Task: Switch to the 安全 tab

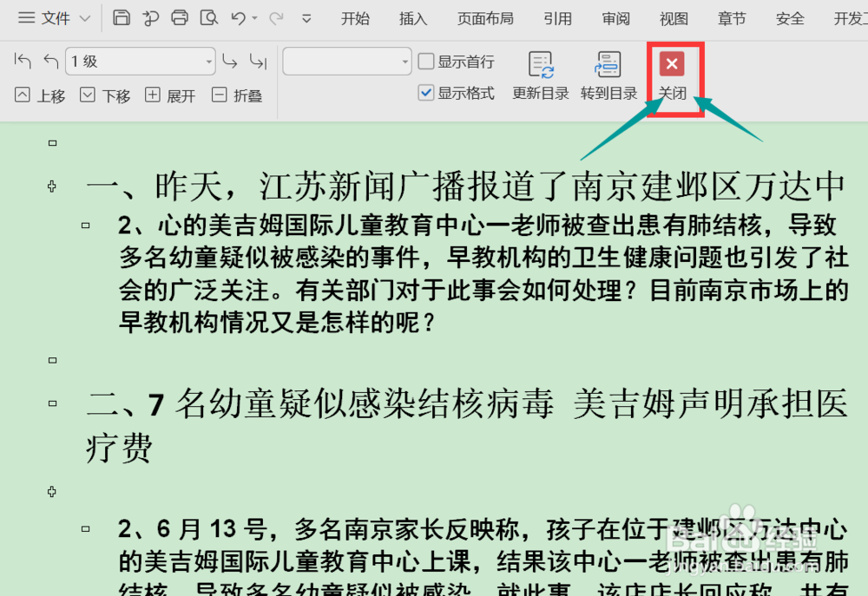Action: 790,19
